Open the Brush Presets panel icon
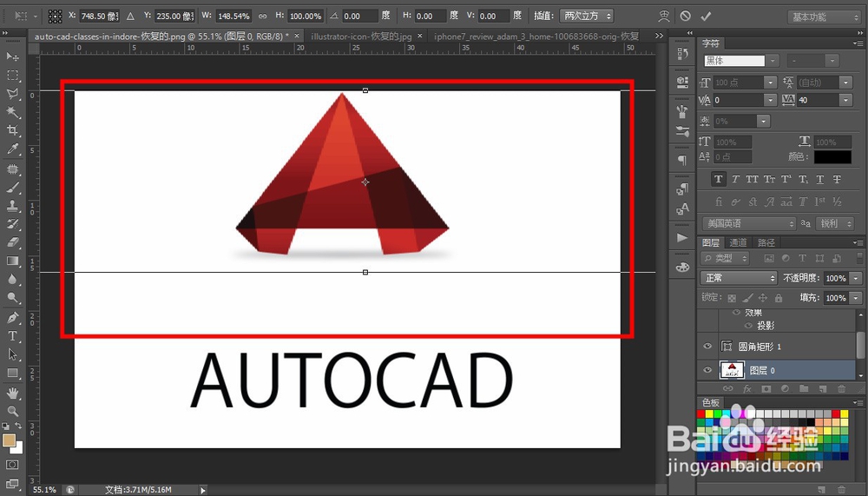Image resolution: width=868 pixels, height=496 pixels. pos(682,131)
